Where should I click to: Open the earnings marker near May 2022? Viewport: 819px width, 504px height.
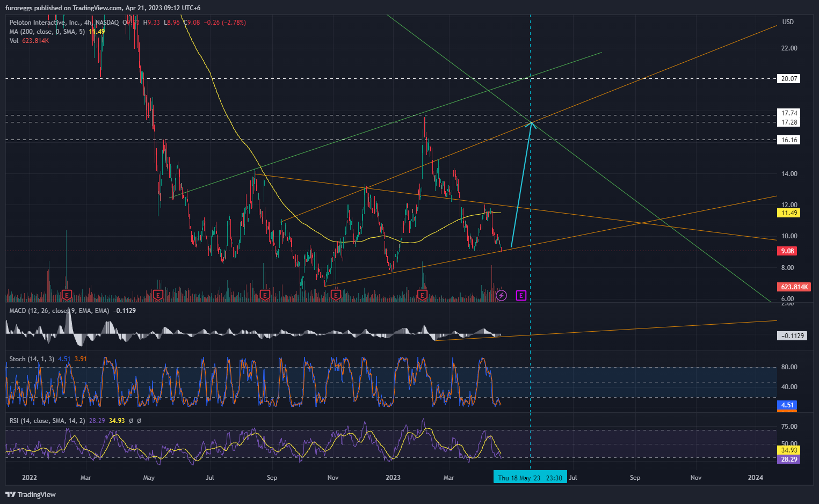point(158,295)
